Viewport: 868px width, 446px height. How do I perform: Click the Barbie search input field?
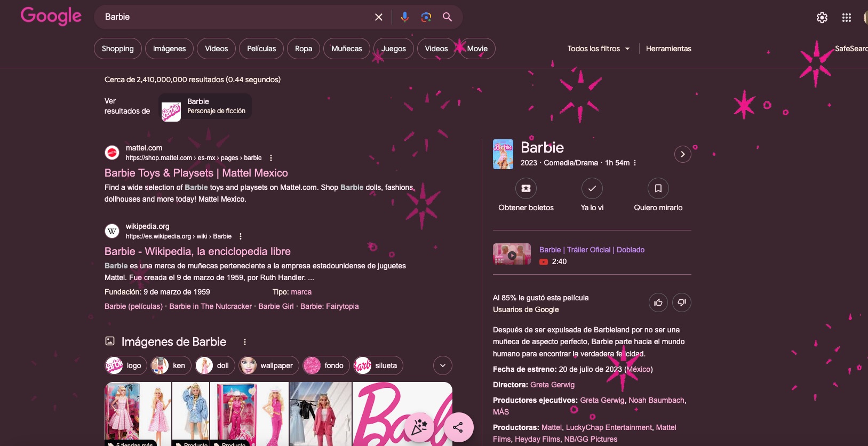235,17
